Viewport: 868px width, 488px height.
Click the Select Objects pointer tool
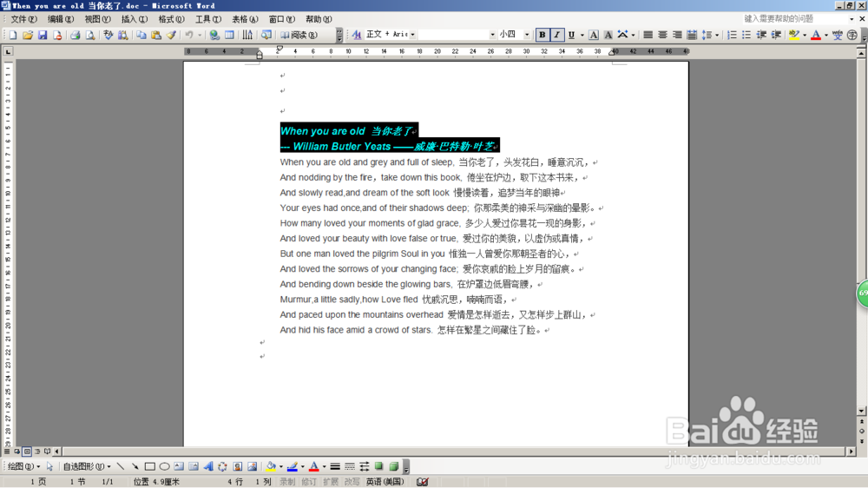coord(49,466)
